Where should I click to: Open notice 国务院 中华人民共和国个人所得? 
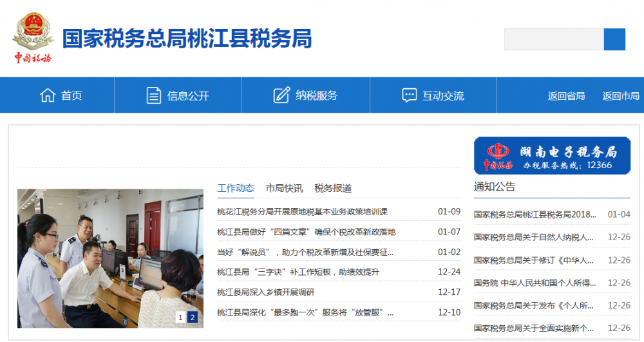pyautogui.click(x=535, y=283)
